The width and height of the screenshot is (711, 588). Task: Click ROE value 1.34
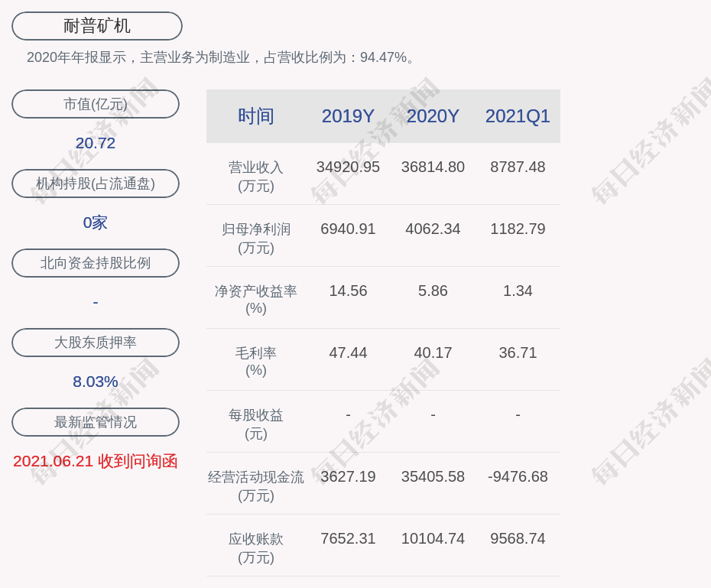tap(518, 291)
